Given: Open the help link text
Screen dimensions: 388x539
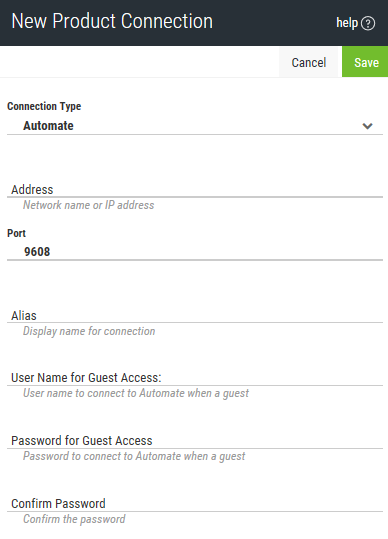Looking at the screenshot, I should (x=347, y=23).
